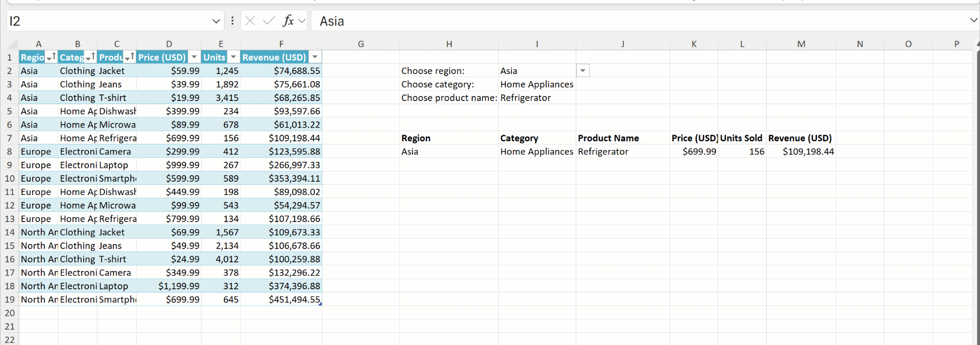Click the formula bar showing Asia
This screenshot has width=980, height=345.
[612, 21]
